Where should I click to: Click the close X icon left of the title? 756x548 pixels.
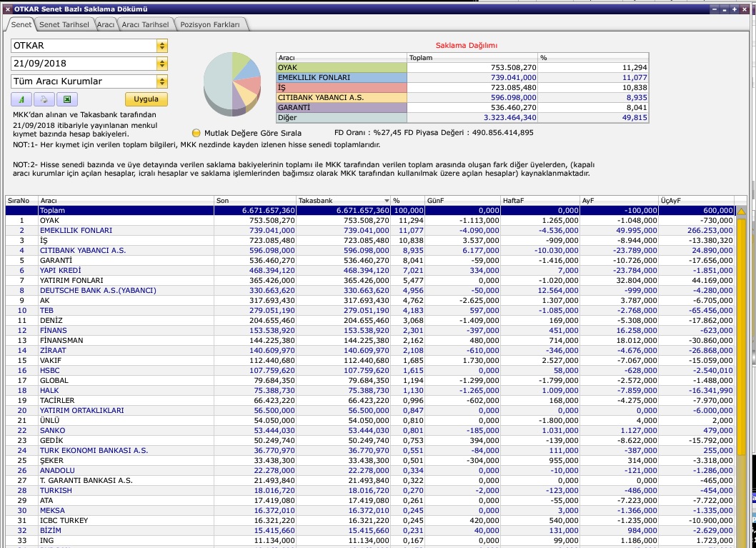click(7, 9)
